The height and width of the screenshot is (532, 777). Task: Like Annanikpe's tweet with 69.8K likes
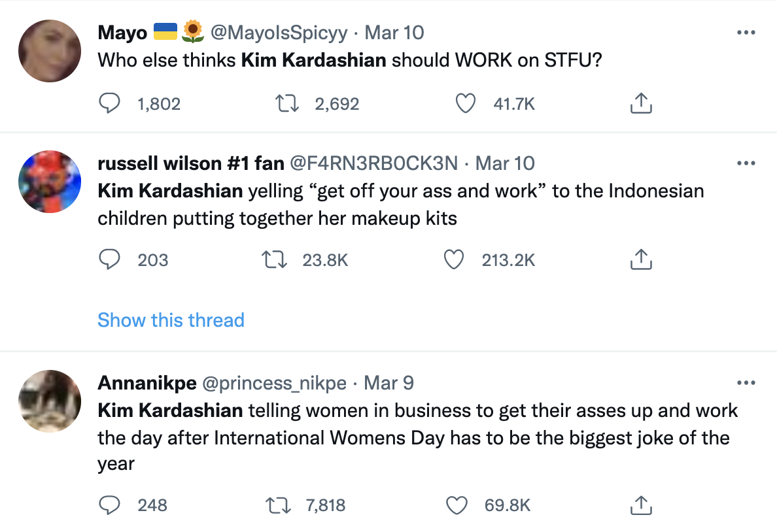pos(456,505)
